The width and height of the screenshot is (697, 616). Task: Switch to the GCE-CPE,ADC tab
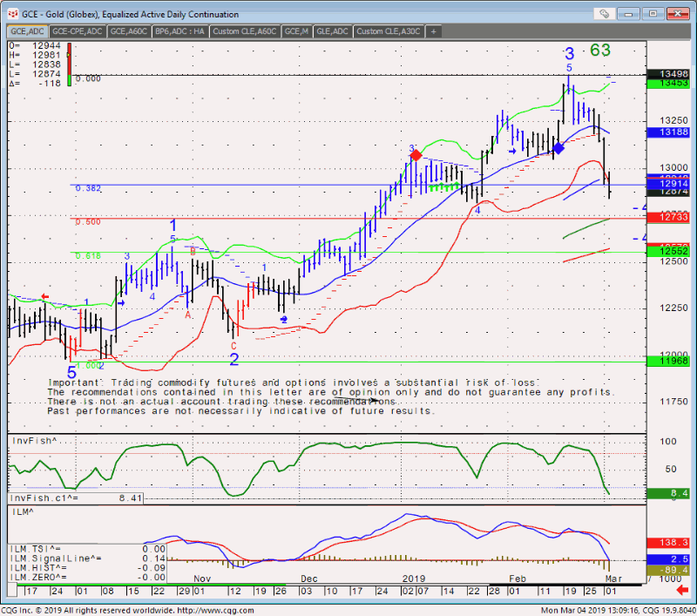77,31
